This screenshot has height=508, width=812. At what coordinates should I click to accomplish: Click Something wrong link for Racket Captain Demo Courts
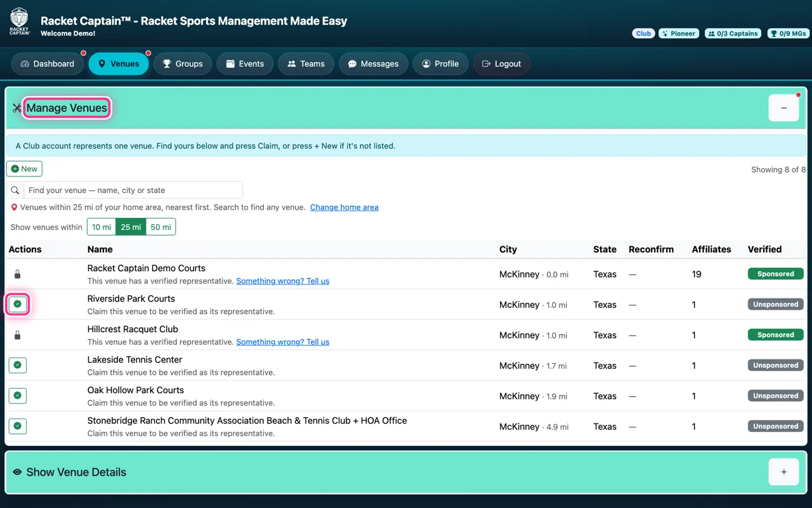[x=283, y=281]
